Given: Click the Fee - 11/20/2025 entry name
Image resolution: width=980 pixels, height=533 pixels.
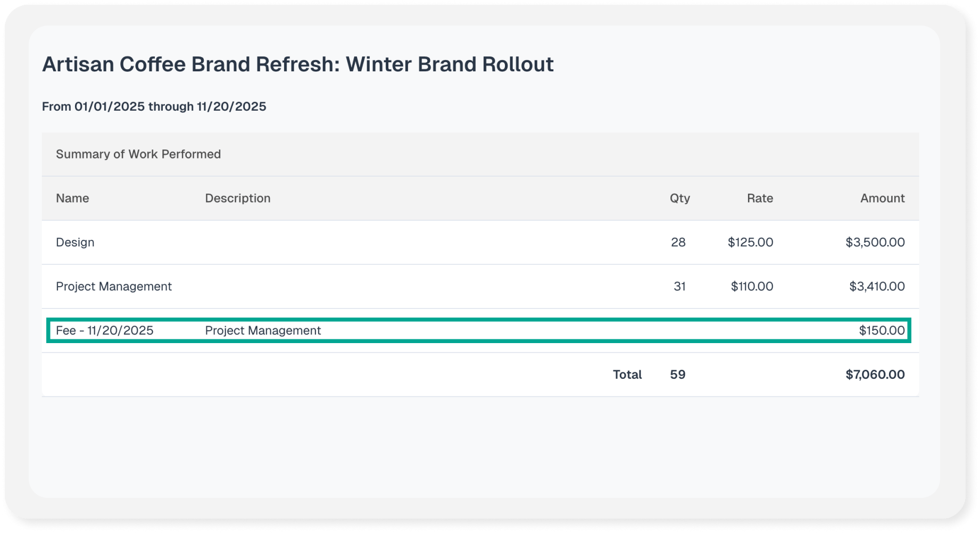Looking at the screenshot, I should [105, 331].
